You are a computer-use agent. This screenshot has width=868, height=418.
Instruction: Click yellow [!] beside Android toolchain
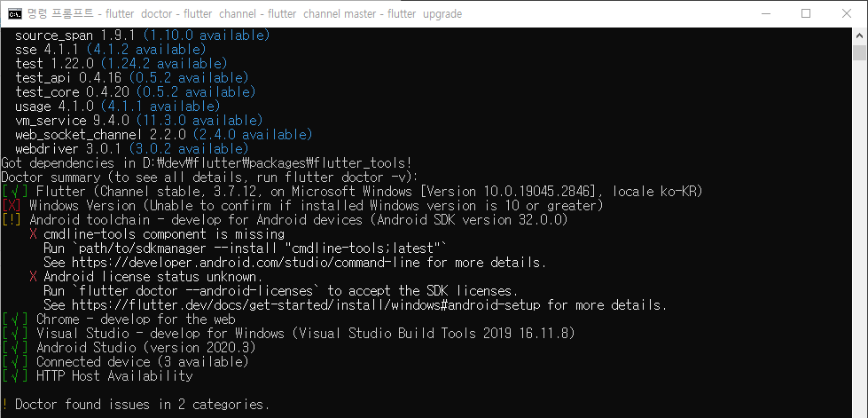(12, 220)
